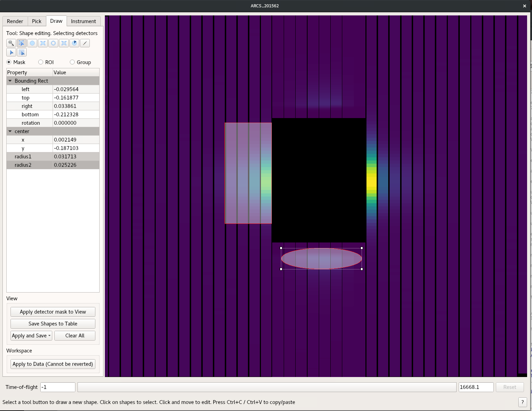Edit the Time-of-flight minimum field showing -1
This screenshot has height=411, width=532.
tap(58, 387)
